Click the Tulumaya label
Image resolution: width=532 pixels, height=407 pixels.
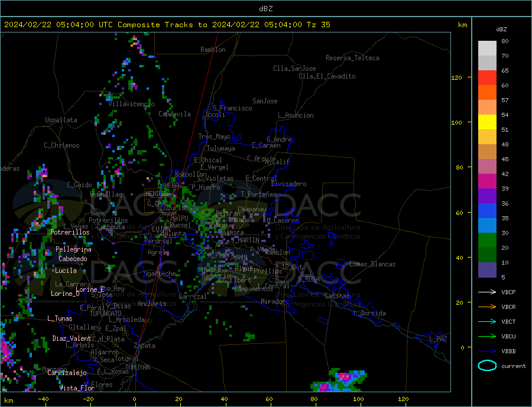point(221,148)
